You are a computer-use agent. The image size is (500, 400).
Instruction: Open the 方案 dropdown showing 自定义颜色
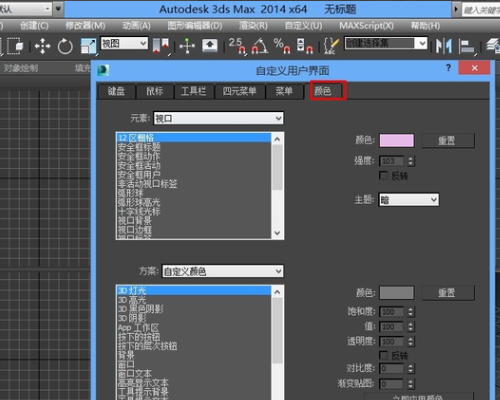tap(223, 271)
